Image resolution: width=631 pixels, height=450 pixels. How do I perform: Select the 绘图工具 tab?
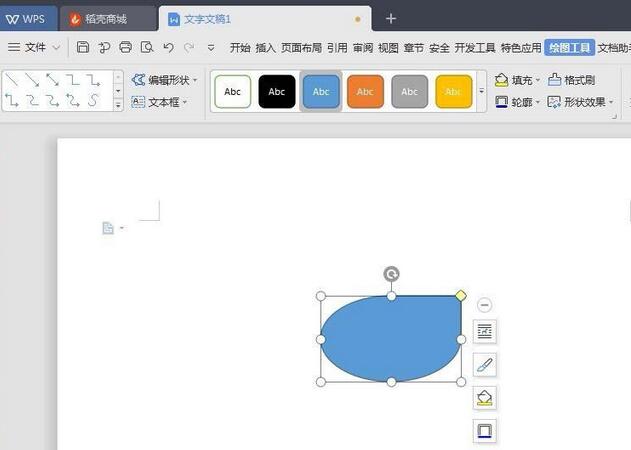coord(569,48)
